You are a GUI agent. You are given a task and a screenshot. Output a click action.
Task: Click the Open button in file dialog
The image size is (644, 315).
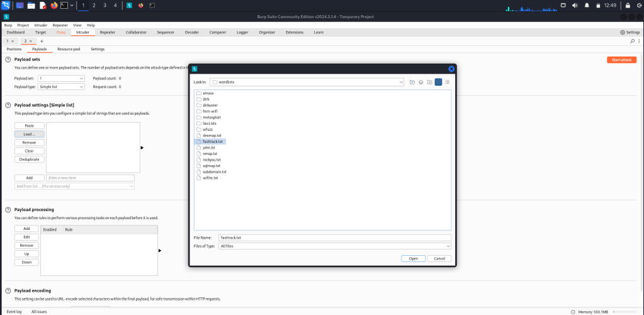(413, 258)
